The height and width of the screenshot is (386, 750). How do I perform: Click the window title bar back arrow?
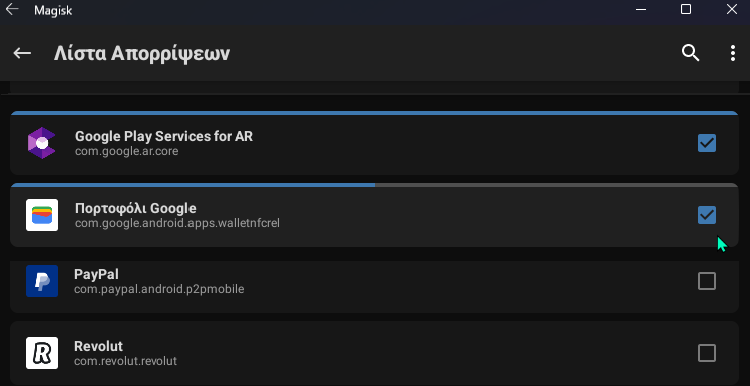point(11,9)
